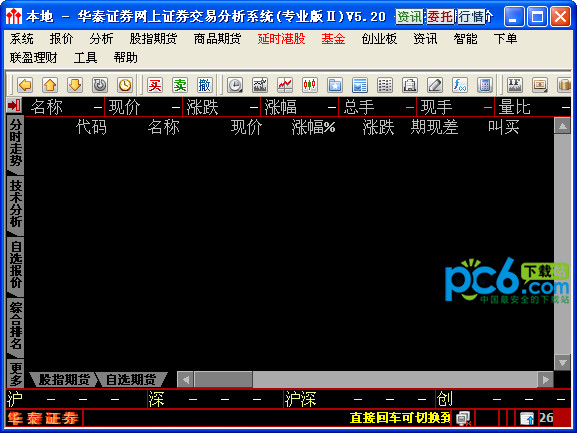Click the 涨幅% column header
This screenshot has width=577, height=433.
(313, 128)
